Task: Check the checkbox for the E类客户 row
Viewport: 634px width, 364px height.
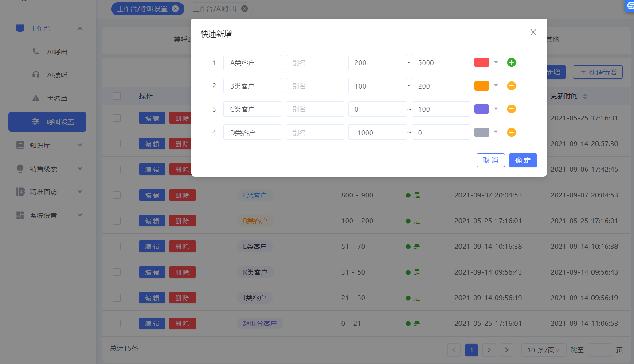Action: [x=117, y=195]
